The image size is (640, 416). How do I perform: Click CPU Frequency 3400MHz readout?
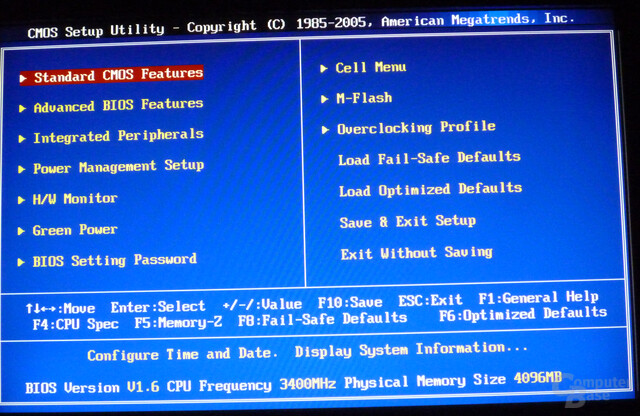[251, 385]
